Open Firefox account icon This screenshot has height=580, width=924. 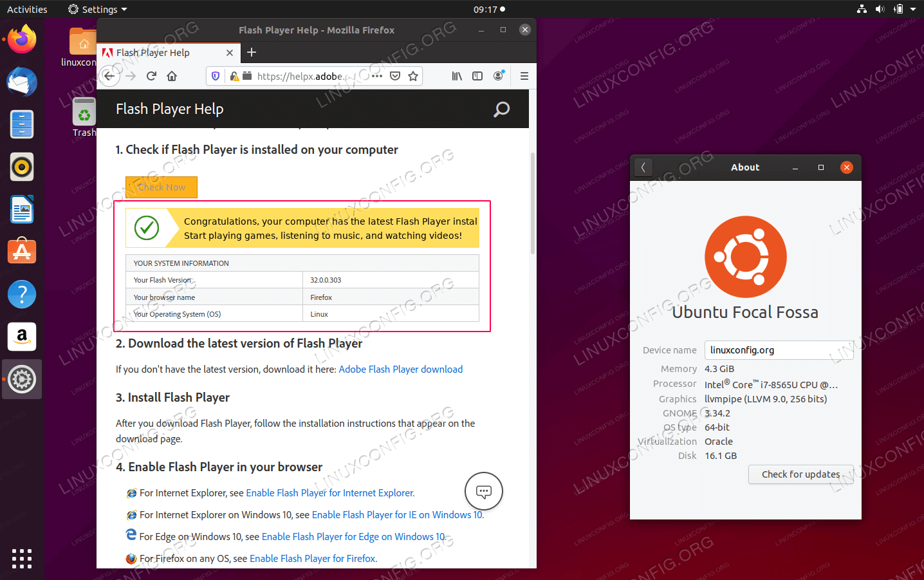pyautogui.click(x=498, y=76)
